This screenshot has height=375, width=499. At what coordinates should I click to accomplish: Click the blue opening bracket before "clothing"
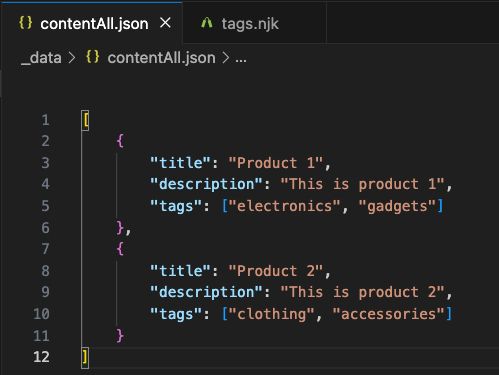coord(224,314)
